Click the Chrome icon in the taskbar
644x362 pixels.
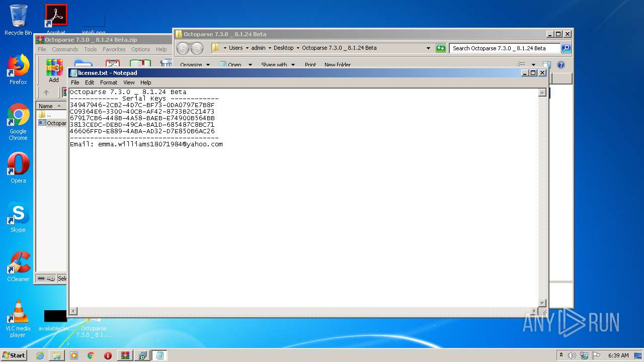coord(91,355)
